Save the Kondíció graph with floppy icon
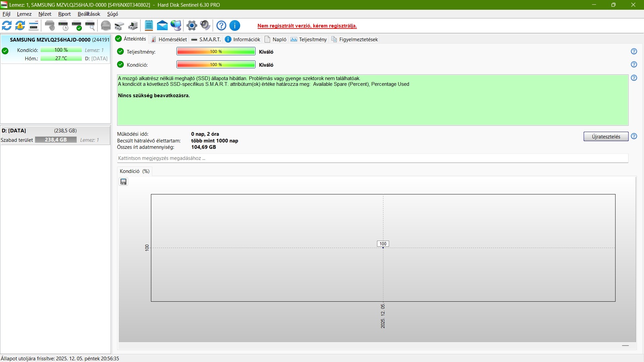This screenshot has height=362, width=644. tap(123, 182)
